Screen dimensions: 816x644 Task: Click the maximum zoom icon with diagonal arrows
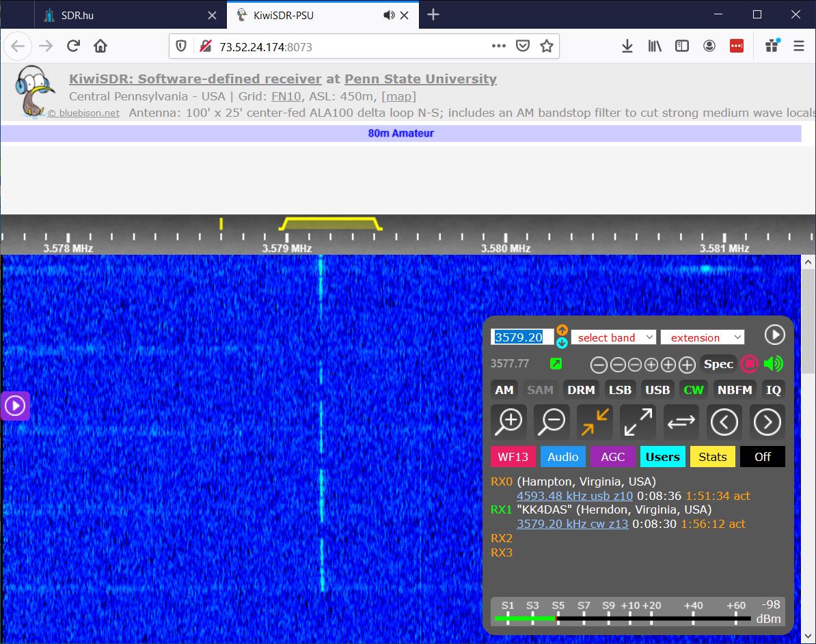[637, 421]
